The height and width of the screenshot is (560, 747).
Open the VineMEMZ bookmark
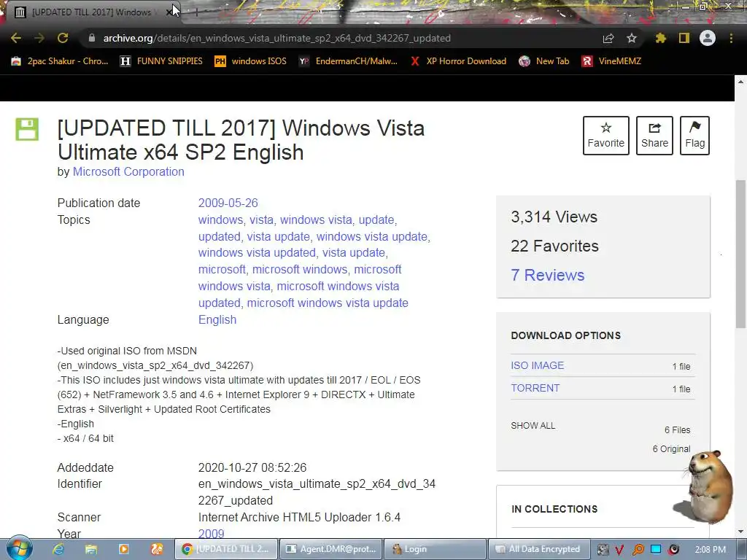pos(611,61)
